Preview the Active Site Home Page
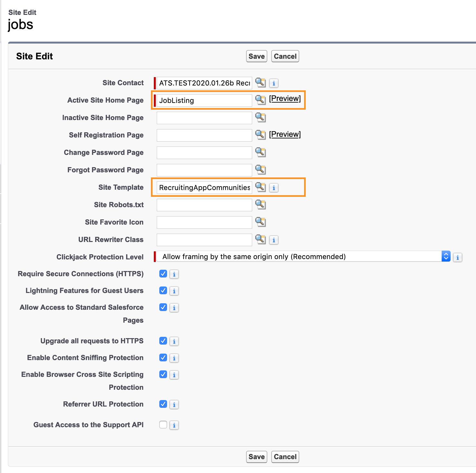This screenshot has height=473, width=476. tap(285, 98)
